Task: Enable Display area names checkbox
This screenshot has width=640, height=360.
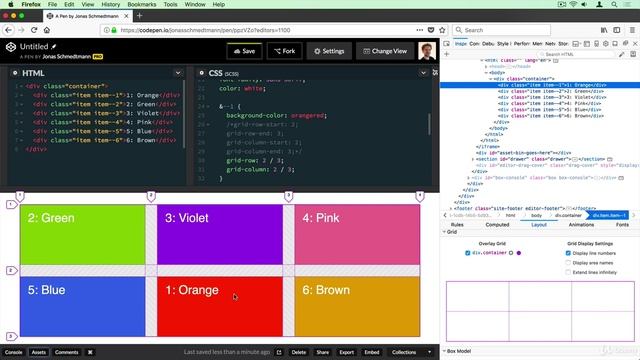Action: 568,262
